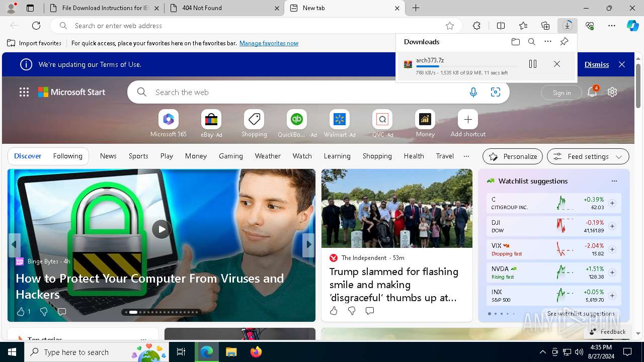Play the featured video story
The height and width of the screenshot is (362, 644).
[162, 229]
